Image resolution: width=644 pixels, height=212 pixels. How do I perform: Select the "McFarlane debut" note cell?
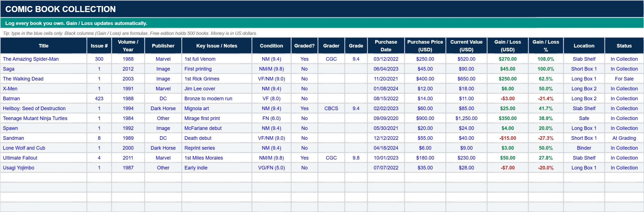point(217,128)
